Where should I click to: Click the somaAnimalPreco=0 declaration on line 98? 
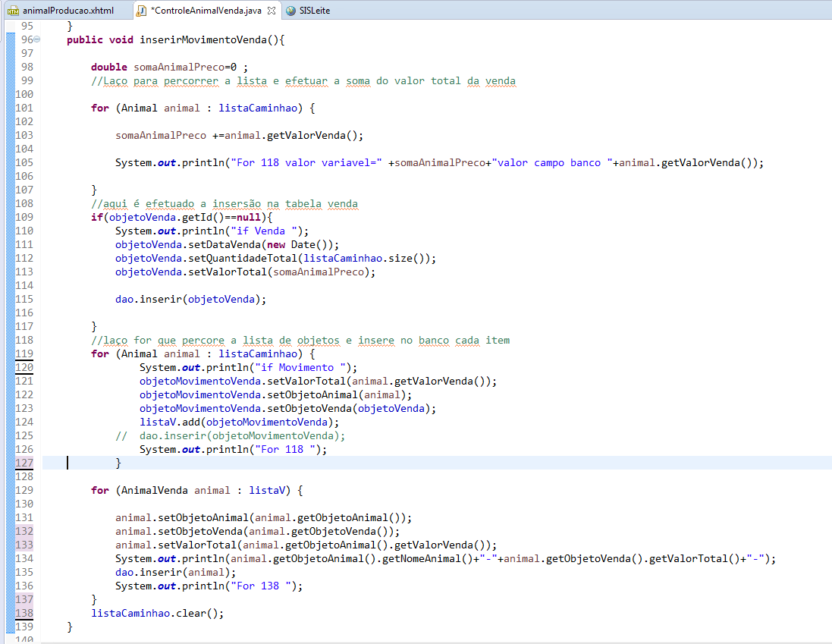coord(185,67)
